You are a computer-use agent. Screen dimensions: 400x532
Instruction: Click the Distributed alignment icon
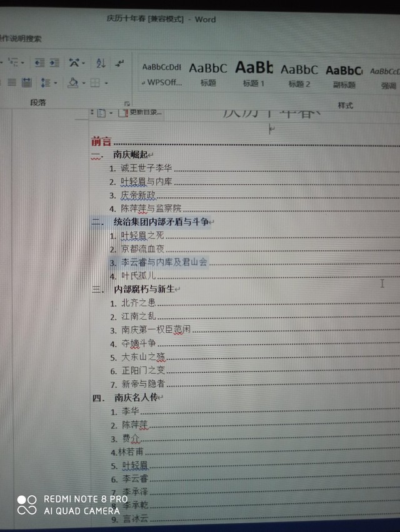tap(26, 82)
